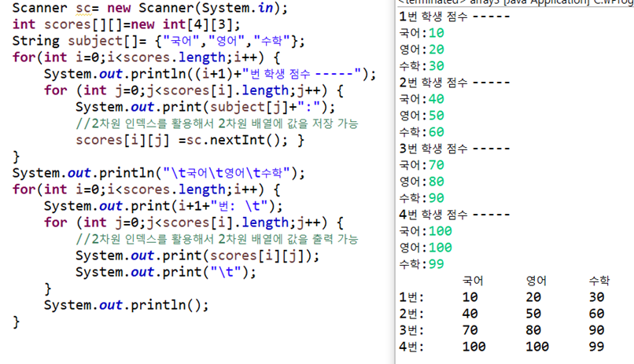
Task: Click the console input line '영어:20'
Action: [422, 50]
